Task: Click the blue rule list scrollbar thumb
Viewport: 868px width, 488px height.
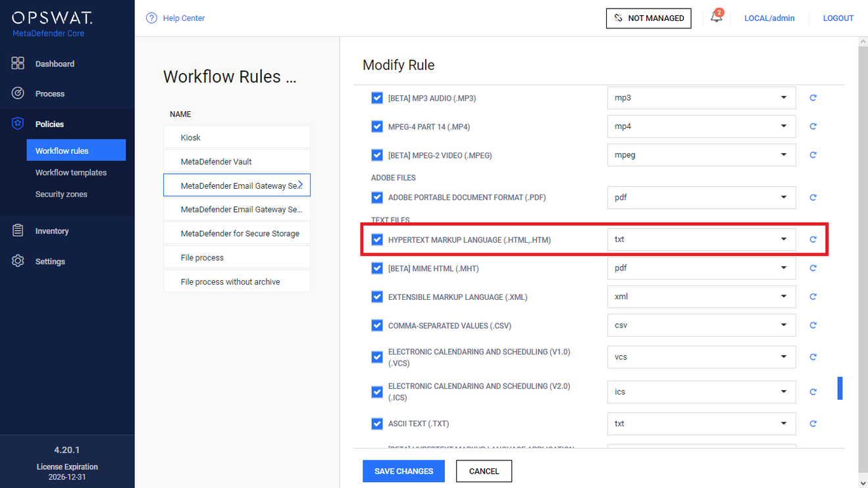Action: point(840,388)
